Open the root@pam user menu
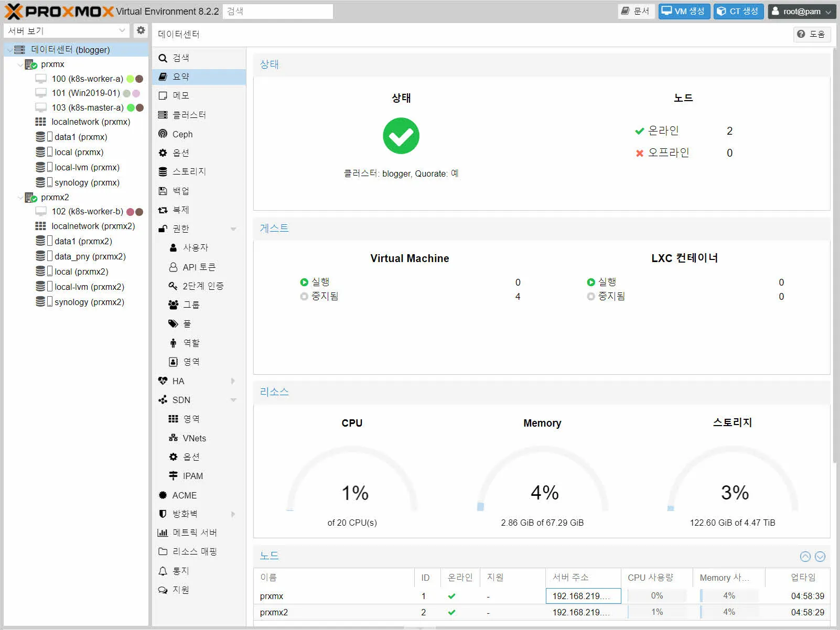The image size is (840, 630). [x=802, y=11]
